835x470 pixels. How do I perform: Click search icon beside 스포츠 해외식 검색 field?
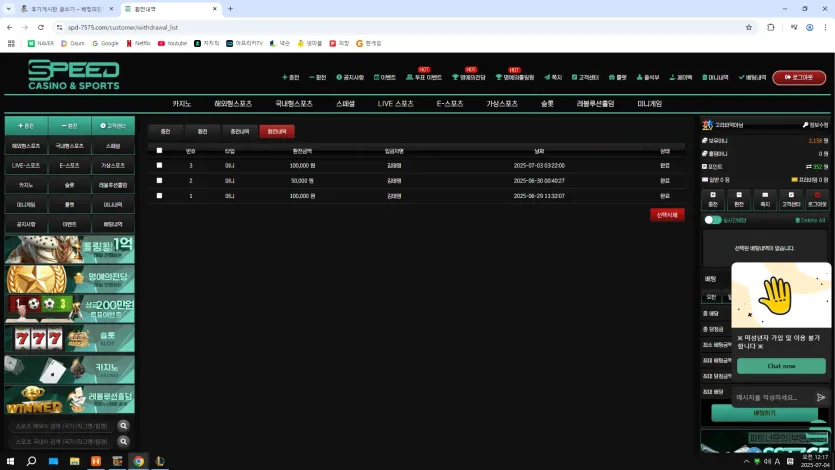coord(124,426)
